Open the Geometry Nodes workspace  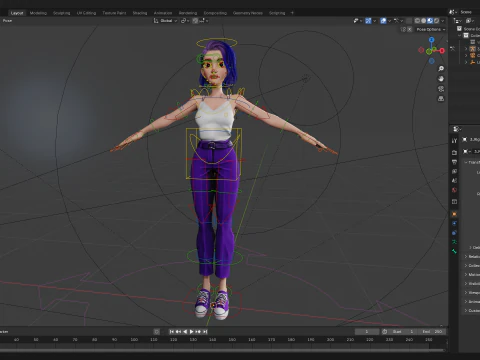(x=248, y=13)
